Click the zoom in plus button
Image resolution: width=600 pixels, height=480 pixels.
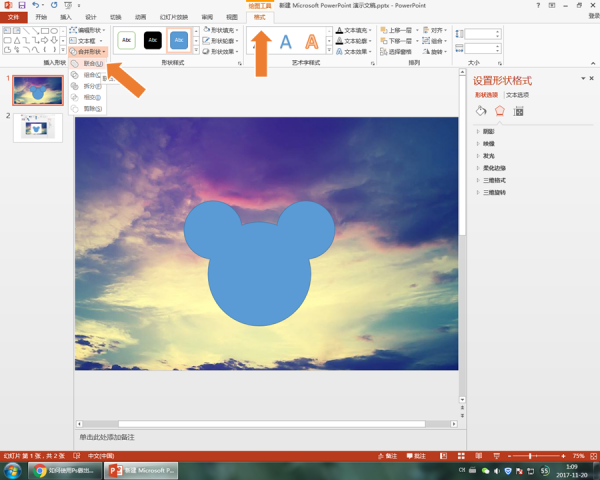[563, 456]
